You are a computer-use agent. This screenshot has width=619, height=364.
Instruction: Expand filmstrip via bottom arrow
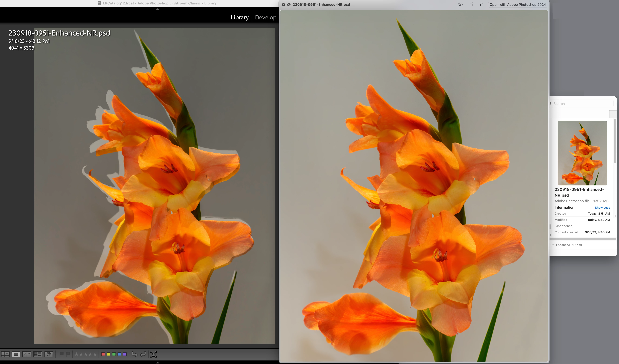pyautogui.click(x=158, y=362)
